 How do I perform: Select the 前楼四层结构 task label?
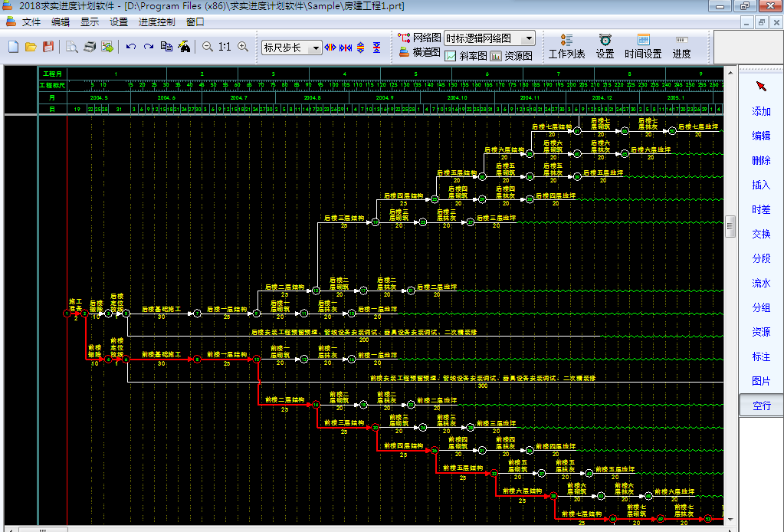(x=404, y=446)
